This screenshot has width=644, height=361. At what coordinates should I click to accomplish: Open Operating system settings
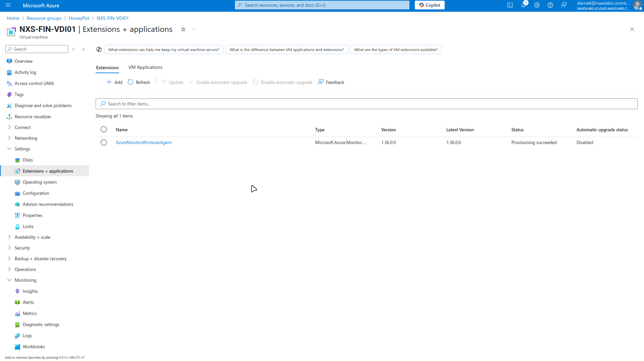tap(40, 182)
